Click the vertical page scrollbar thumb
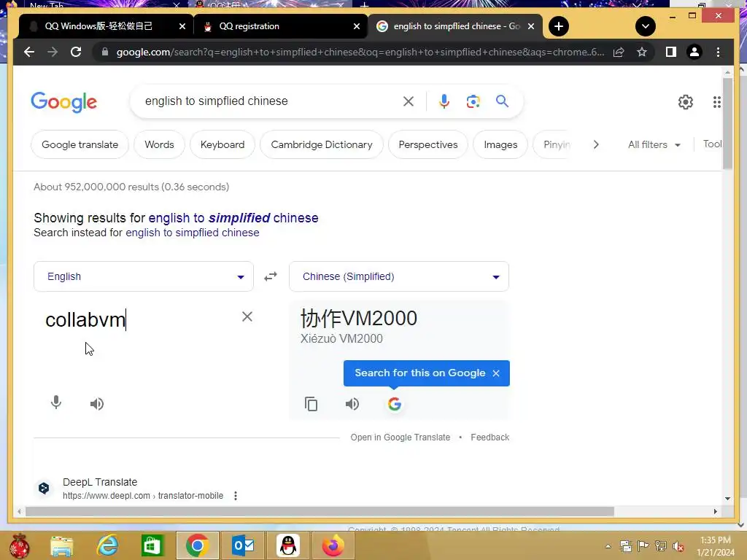 pos(727,123)
